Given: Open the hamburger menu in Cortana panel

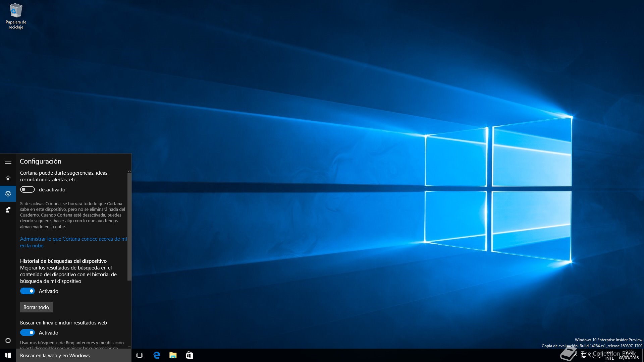Looking at the screenshot, I should tap(8, 162).
